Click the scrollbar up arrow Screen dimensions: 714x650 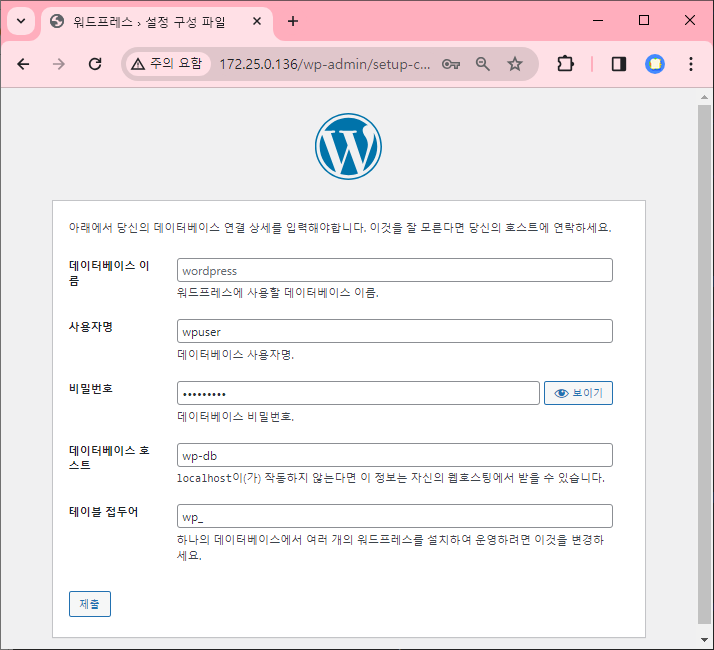pos(704,97)
